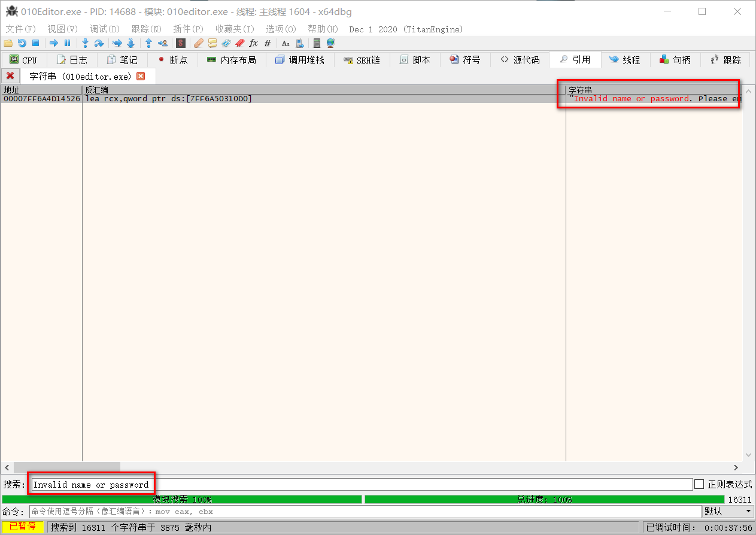
Task: Click the Step Into icon
Action: [x=85, y=43]
